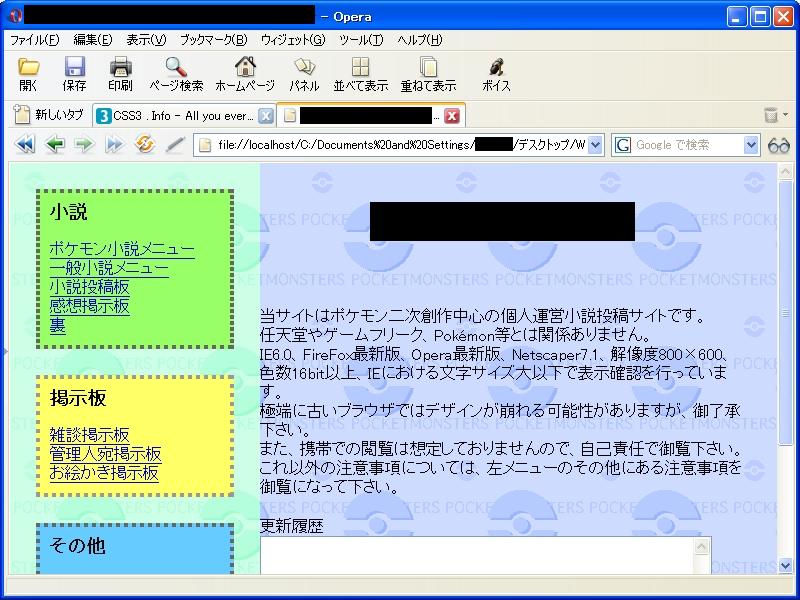Open closed tabs trash icon

click(770, 115)
